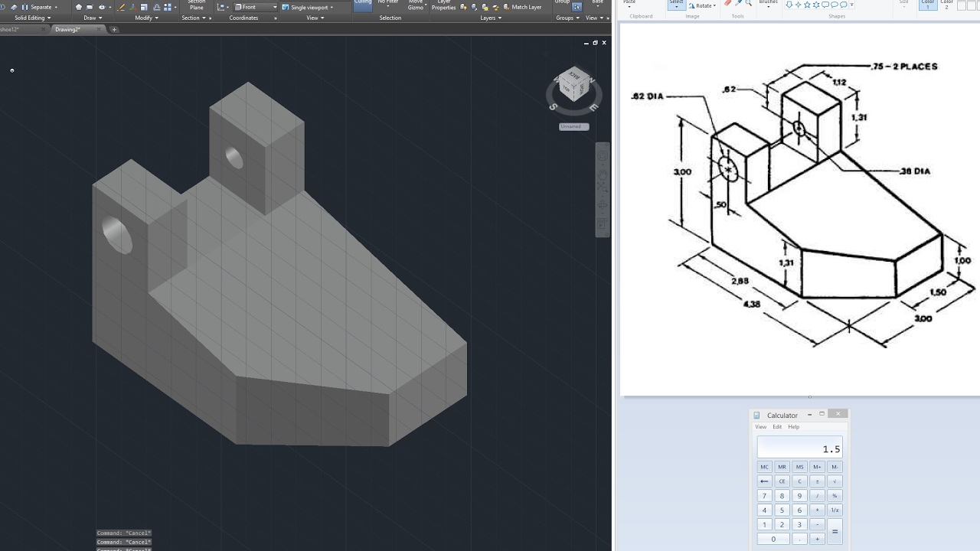980x551 pixels.
Task: Open the Calculator Edit menu
Action: 777,427
